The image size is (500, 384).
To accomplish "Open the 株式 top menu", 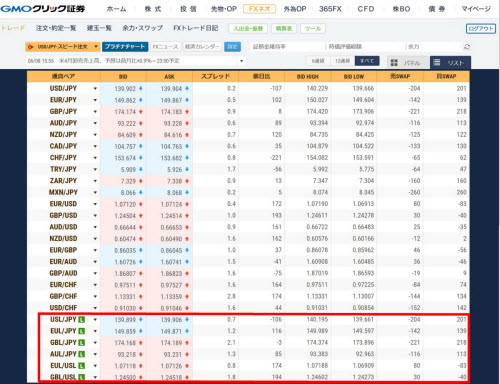I will pyautogui.click(x=153, y=9).
